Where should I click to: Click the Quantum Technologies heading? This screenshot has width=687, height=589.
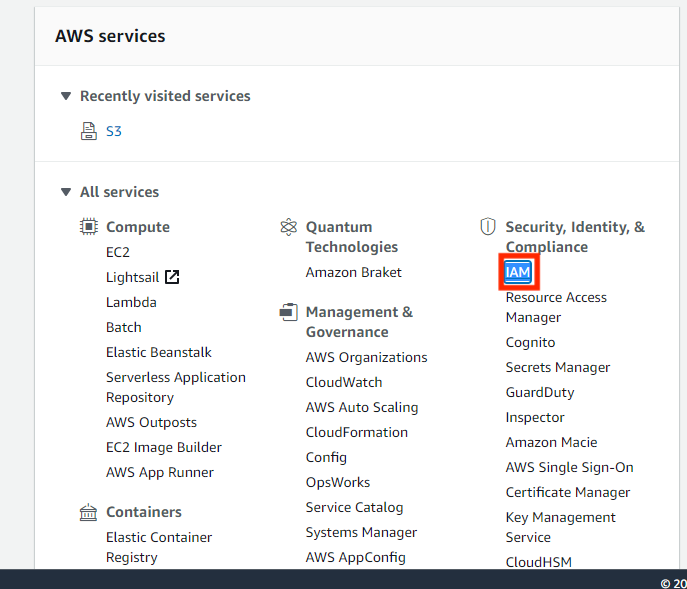pos(352,237)
